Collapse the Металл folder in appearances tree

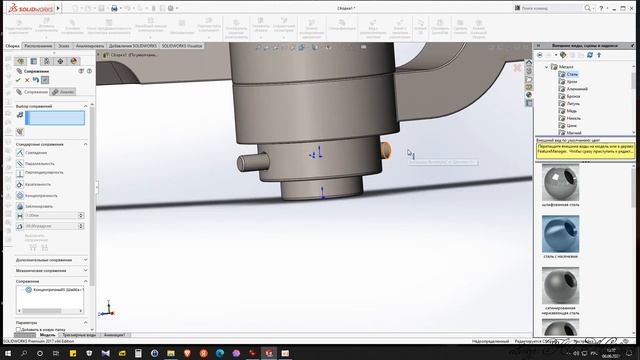click(x=547, y=67)
